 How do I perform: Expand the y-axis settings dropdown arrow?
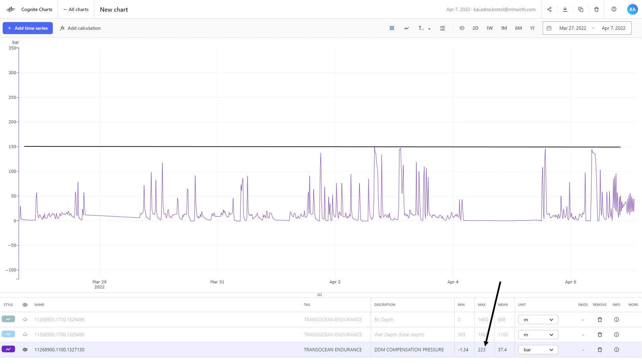coord(429,29)
